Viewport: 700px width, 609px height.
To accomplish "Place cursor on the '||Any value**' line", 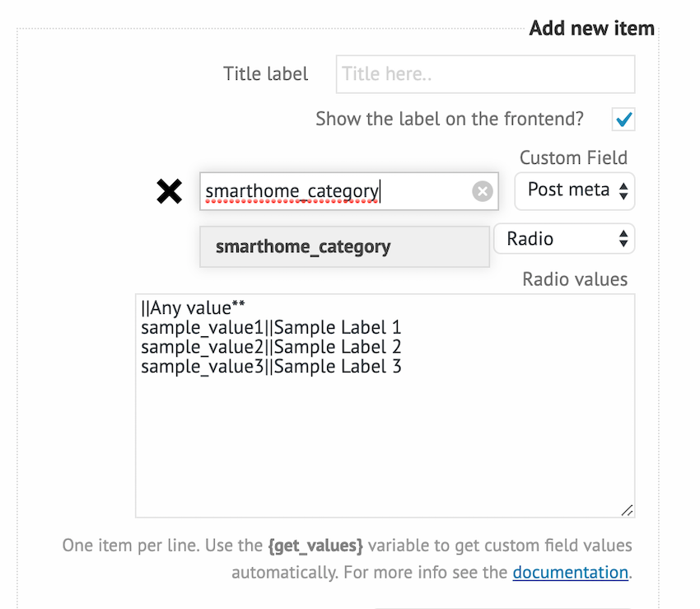I will click(193, 308).
